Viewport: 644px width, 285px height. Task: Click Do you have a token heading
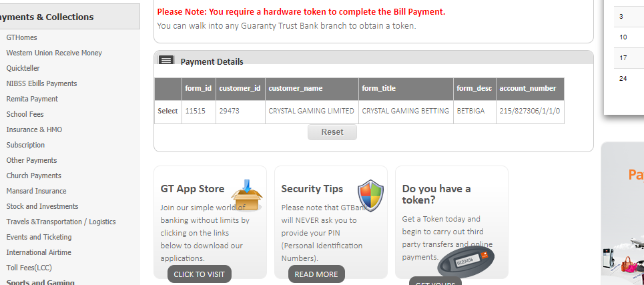436,194
